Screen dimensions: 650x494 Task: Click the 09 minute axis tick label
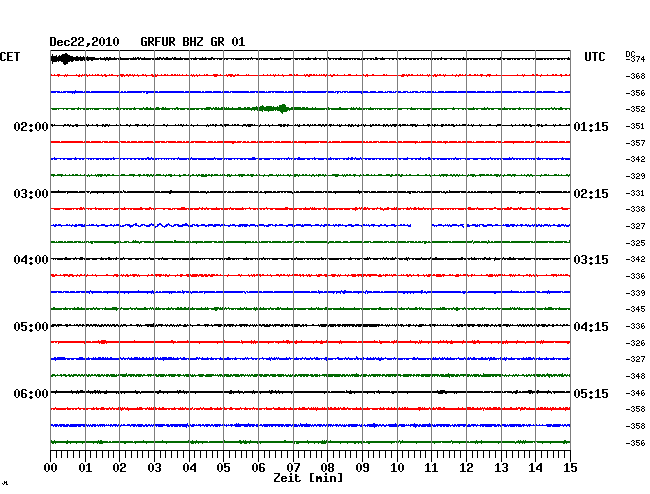362,468
